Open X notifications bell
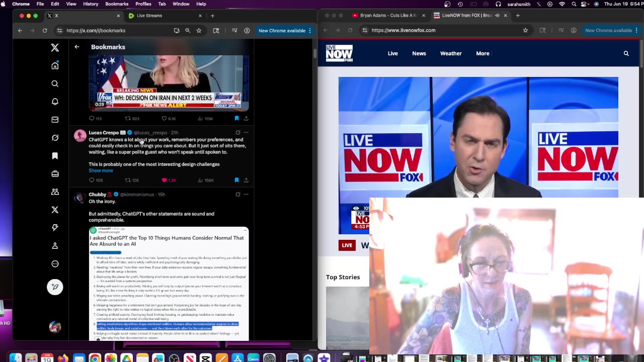Screen dimensions: 644x362 tap(55, 102)
